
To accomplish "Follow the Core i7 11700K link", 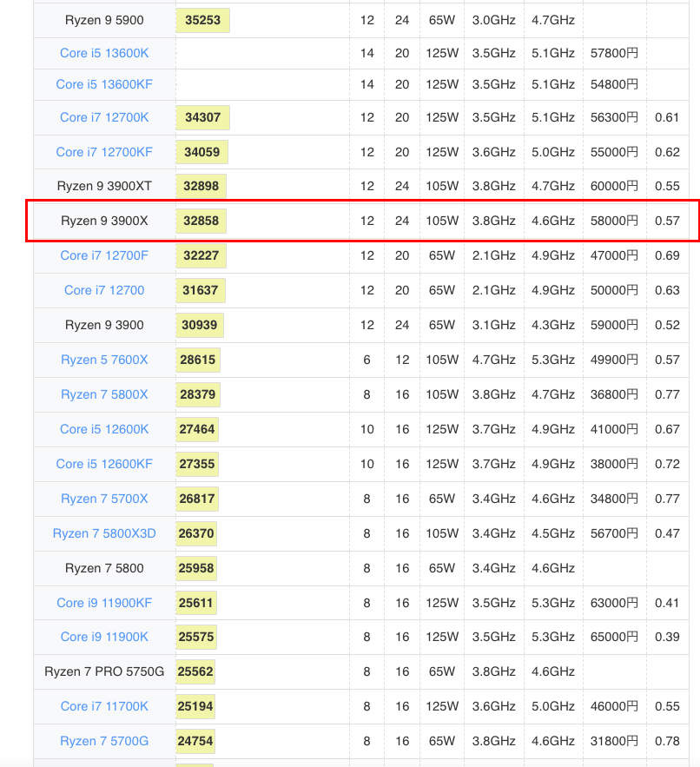I will [104, 706].
